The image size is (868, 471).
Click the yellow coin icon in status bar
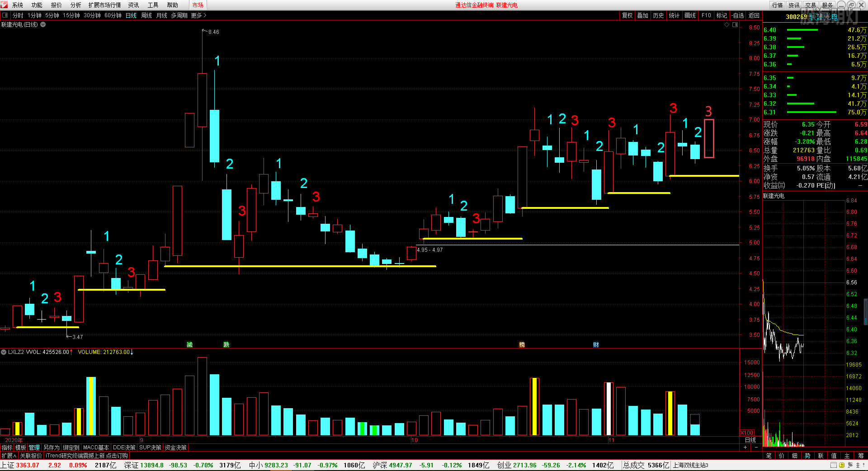tap(842, 465)
